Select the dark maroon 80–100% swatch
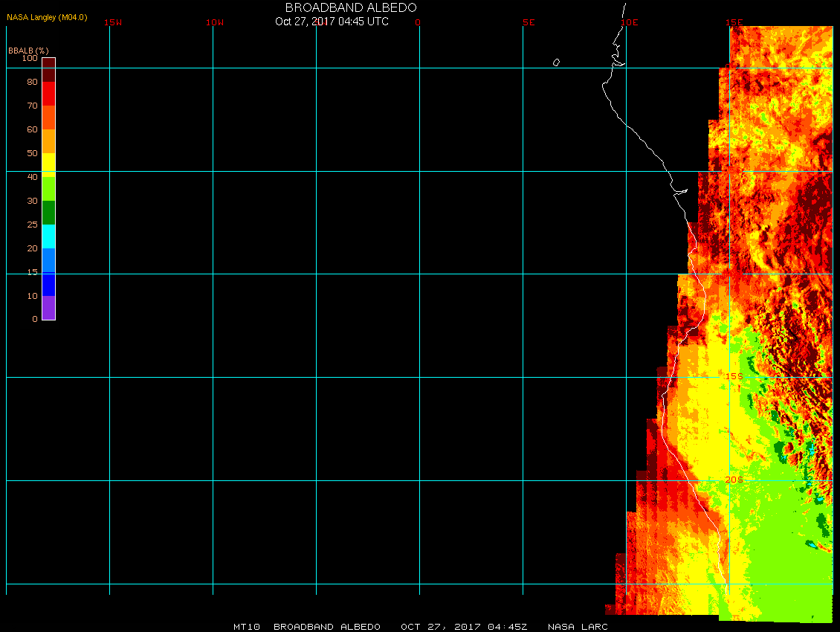Viewport: 840px width, 632px height. click(48, 69)
